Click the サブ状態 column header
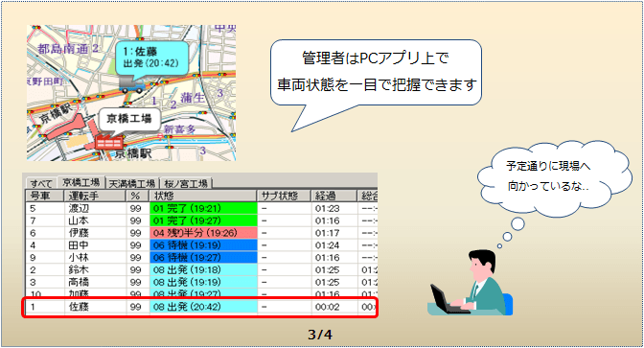The width and height of the screenshot is (644, 348). point(284,196)
